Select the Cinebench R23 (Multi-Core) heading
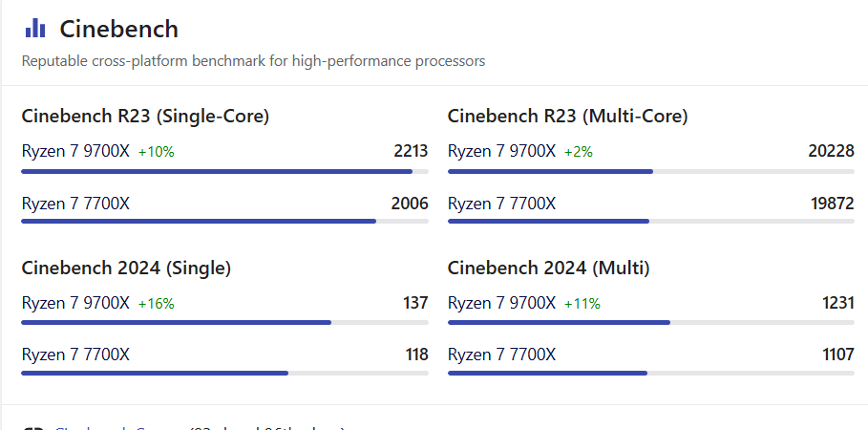Image resolution: width=868 pixels, height=430 pixels. (x=567, y=117)
